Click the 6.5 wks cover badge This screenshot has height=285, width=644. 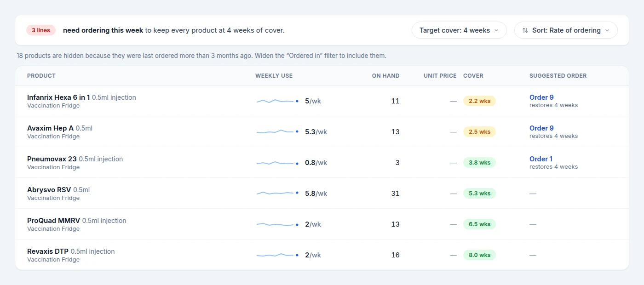click(479, 224)
